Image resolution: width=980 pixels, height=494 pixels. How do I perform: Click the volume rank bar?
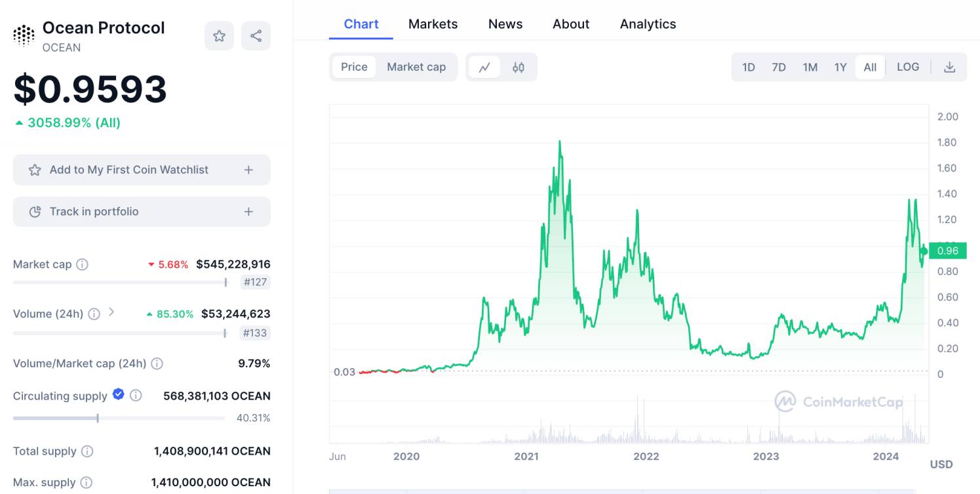(120, 333)
